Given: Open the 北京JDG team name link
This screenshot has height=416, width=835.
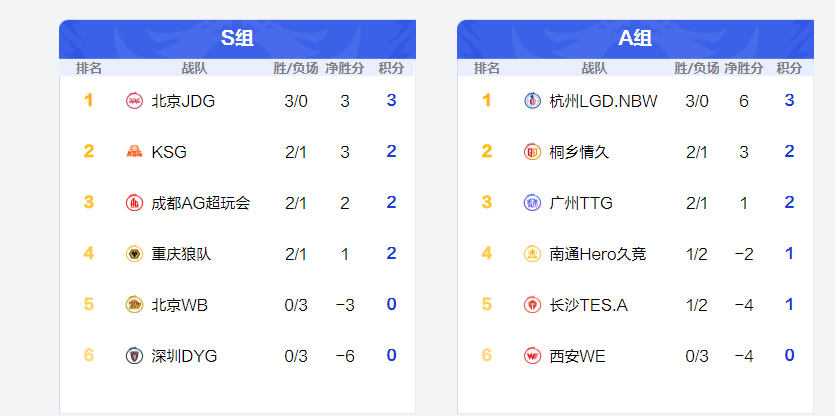Looking at the screenshot, I should pyautogui.click(x=183, y=101).
